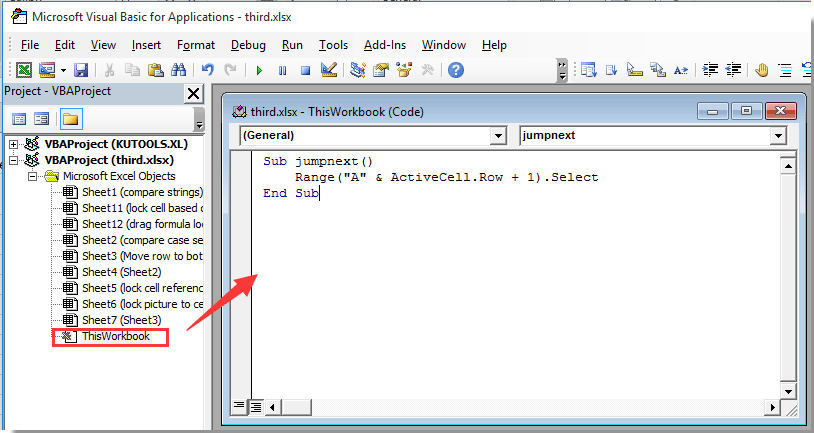Toggle Folders view in Project pane
814x433 pixels.
pyautogui.click(x=71, y=119)
